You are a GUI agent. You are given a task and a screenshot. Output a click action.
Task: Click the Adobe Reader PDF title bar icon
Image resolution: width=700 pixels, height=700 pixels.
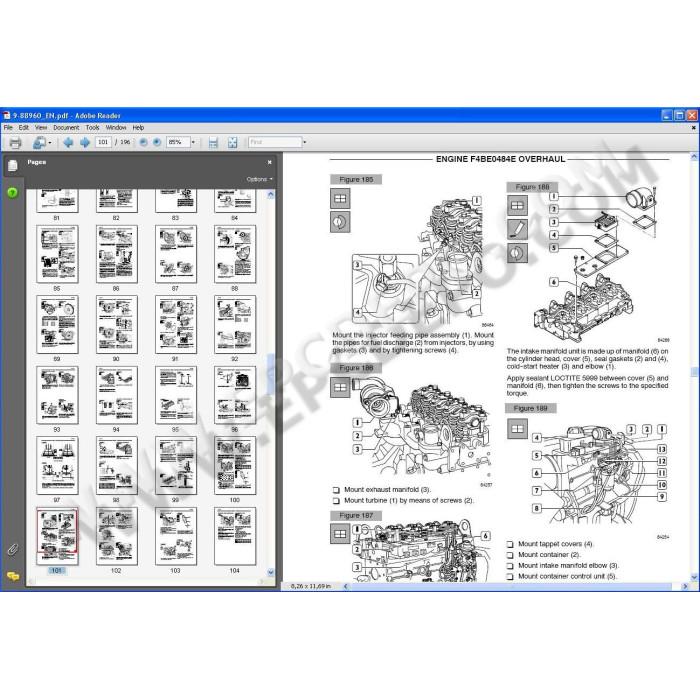pyautogui.click(x=7, y=116)
